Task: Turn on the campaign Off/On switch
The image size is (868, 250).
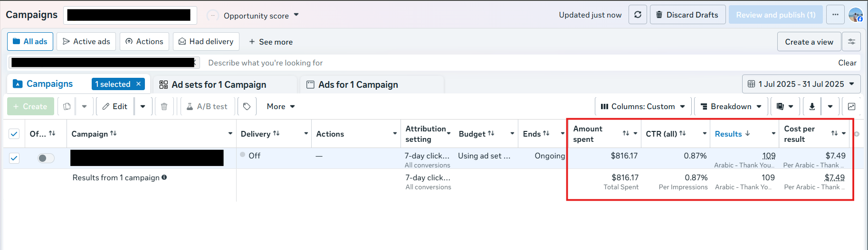Action: [x=46, y=158]
